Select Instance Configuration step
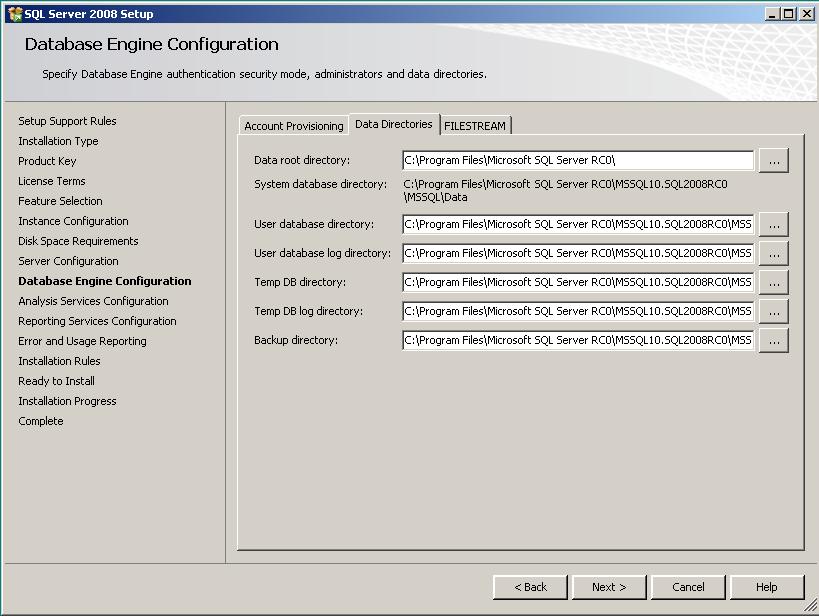This screenshot has width=819, height=616. 73,221
